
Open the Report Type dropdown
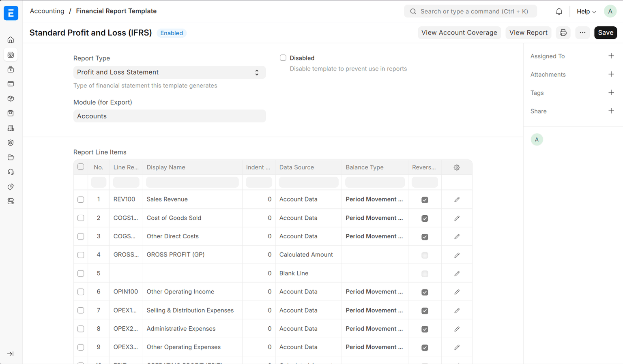coord(170,72)
